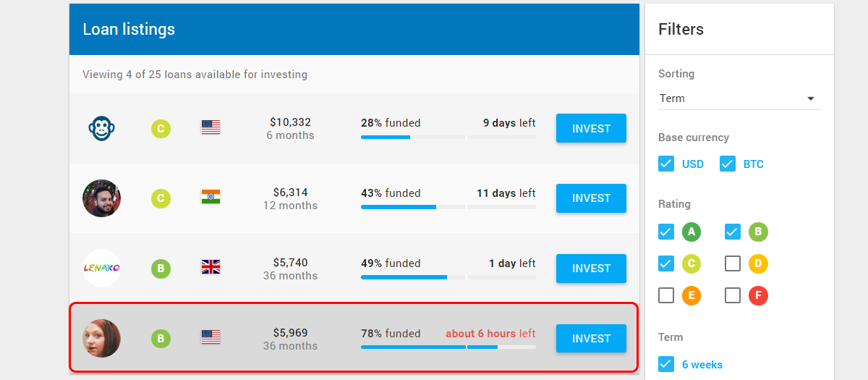Click the C rating badge on the $6,314 loan

[x=161, y=198]
